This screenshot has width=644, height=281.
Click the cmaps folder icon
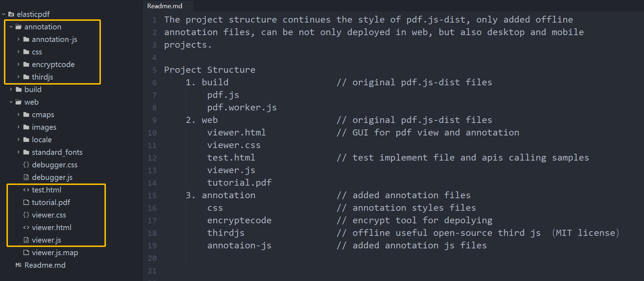pos(26,114)
